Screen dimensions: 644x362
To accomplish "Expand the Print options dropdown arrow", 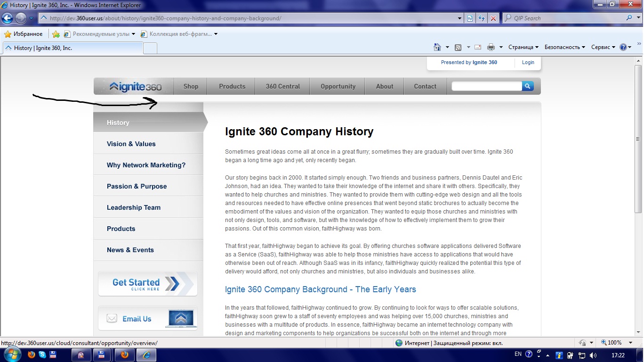I will tap(501, 47).
